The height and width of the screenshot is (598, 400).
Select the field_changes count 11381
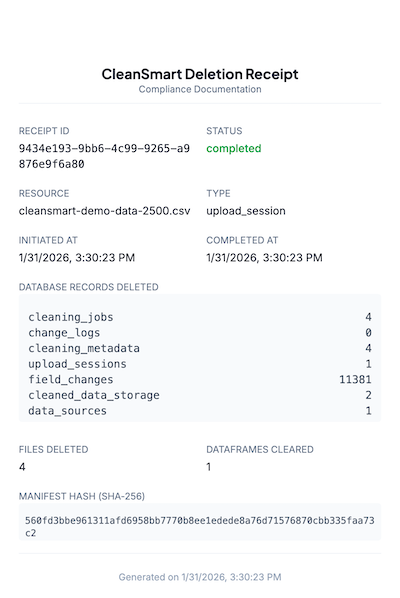tap(355, 379)
